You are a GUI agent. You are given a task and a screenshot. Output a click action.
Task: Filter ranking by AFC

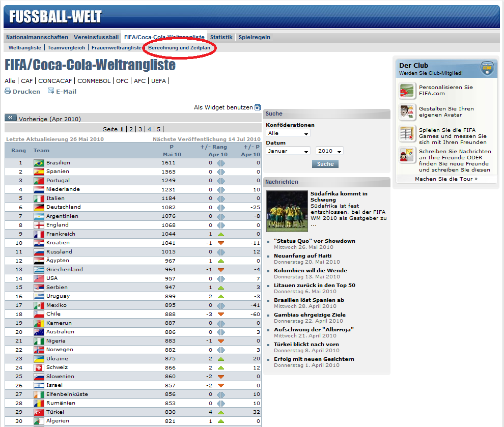[140, 81]
